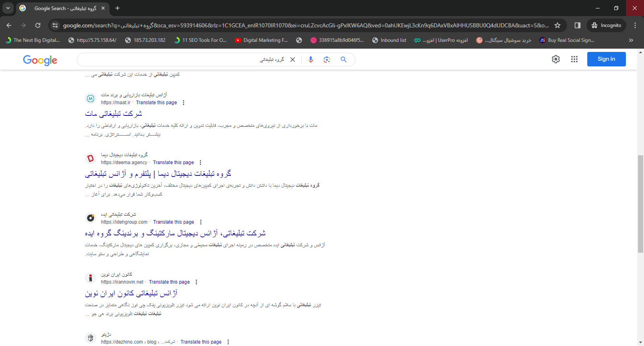The height and width of the screenshot is (346, 644).
Task: Click the blue Sign in button
Action: click(606, 59)
